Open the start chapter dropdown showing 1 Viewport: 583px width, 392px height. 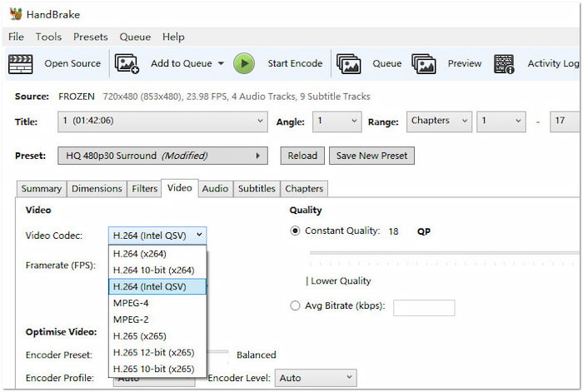(x=501, y=122)
